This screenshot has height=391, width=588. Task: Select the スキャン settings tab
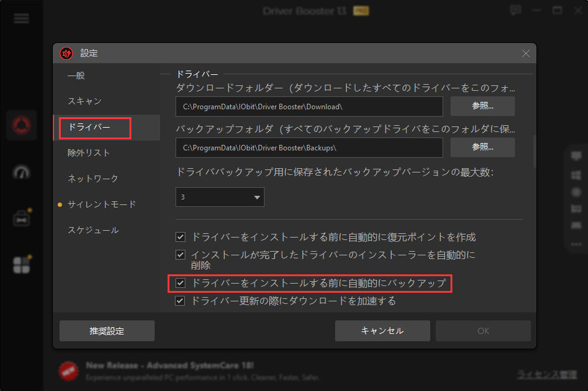click(x=107, y=101)
